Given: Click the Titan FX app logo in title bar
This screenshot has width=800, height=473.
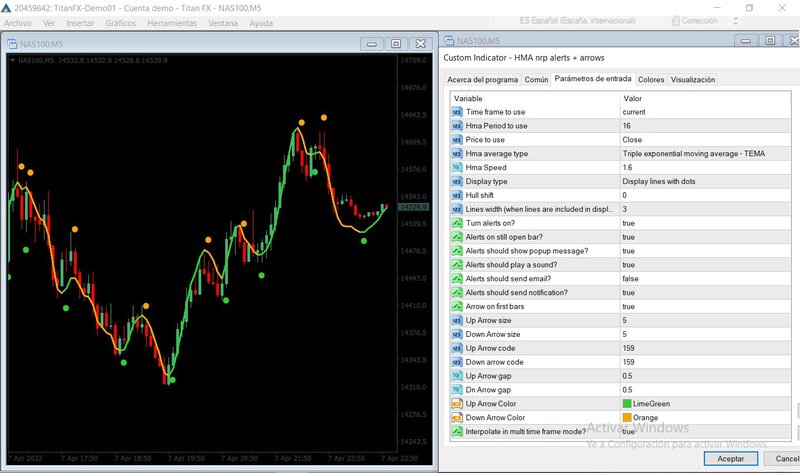Looking at the screenshot, I should [6, 8].
